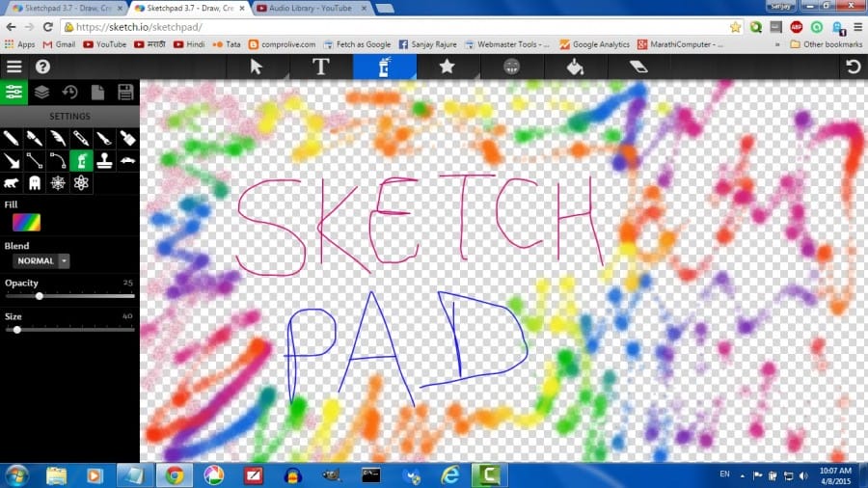Screen dimensions: 868x488
Task: Pick the rubber stamp brush
Action: [x=105, y=160]
